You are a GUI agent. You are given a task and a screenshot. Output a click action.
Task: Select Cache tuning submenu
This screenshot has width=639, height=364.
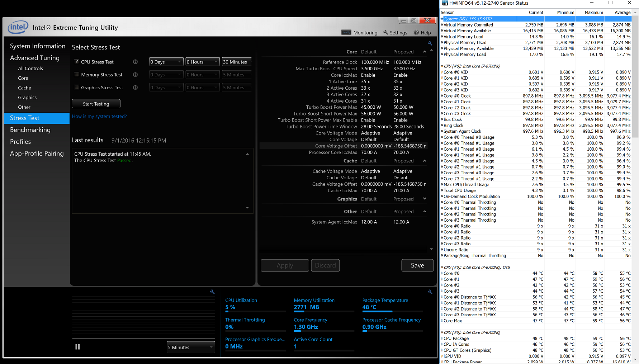[x=24, y=88]
